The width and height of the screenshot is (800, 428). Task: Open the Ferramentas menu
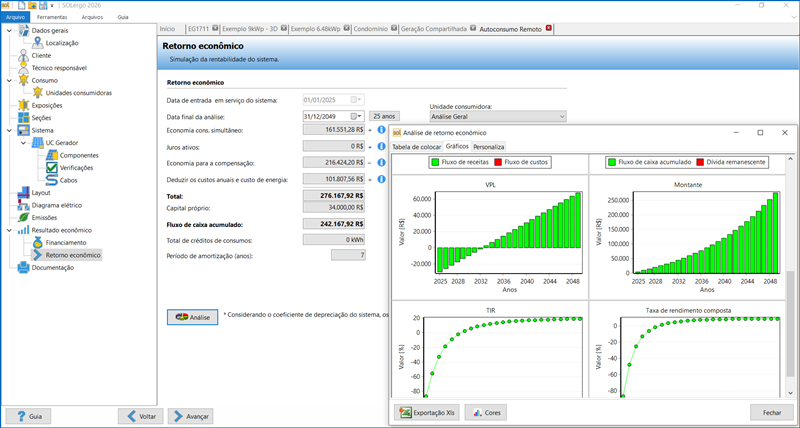[x=51, y=18]
